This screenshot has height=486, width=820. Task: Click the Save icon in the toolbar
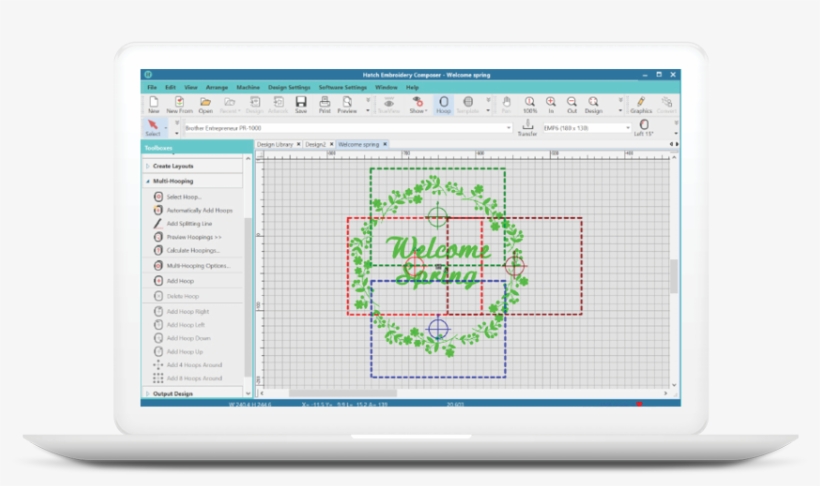[300, 104]
